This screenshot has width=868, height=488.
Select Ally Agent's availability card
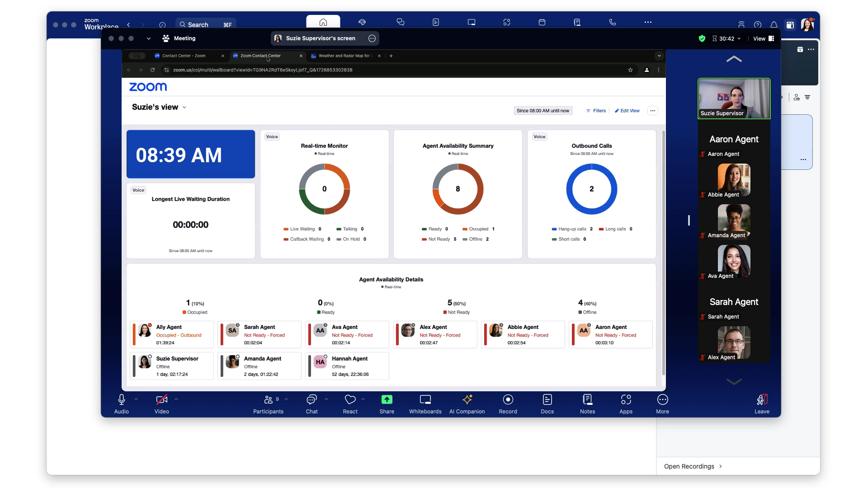tap(172, 334)
